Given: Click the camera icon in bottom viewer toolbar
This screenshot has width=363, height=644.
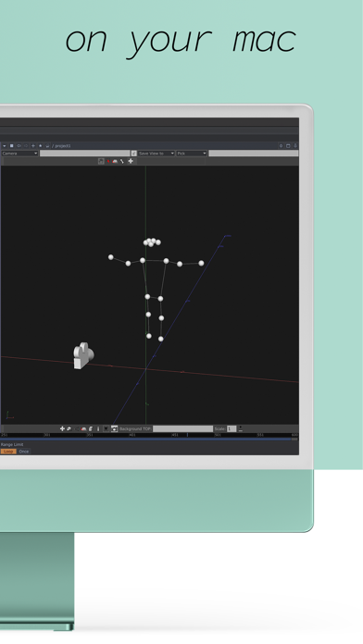Looking at the screenshot, I should pyautogui.click(x=83, y=428).
